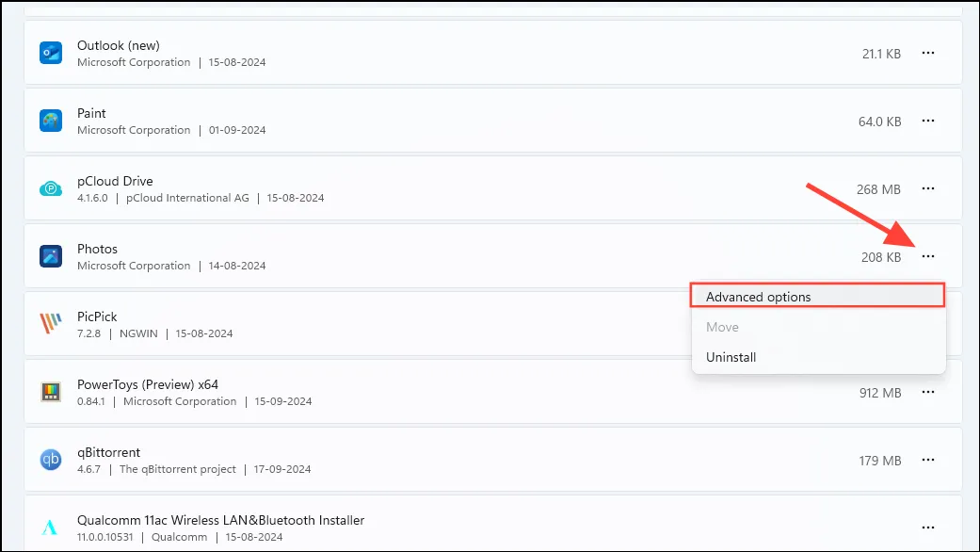Image resolution: width=980 pixels, height=552 pixels.
Task: Select the Qualcomm 11ac Wireless LAN&Bluetooth Installer name
Action: (220, 520)
